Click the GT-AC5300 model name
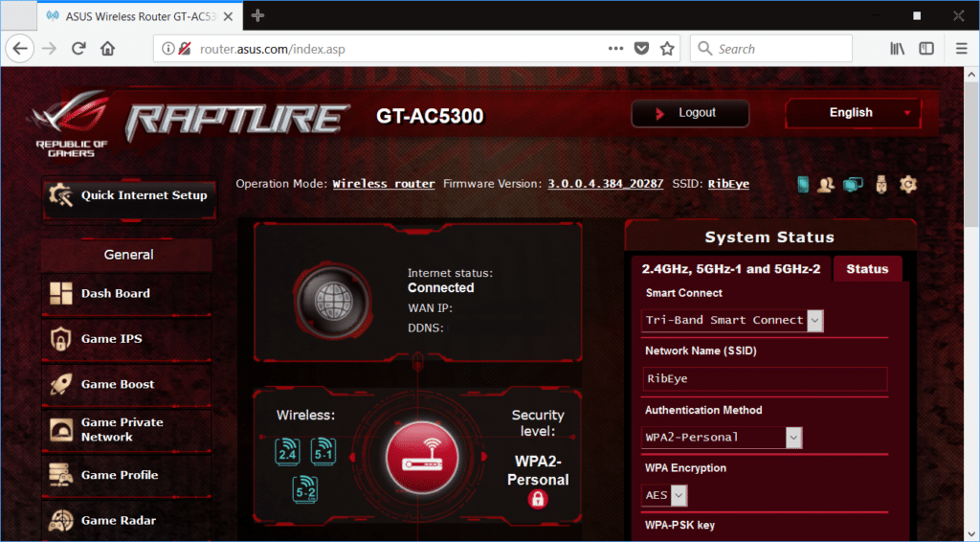This screenshot has width=980, height=542. 430,116
